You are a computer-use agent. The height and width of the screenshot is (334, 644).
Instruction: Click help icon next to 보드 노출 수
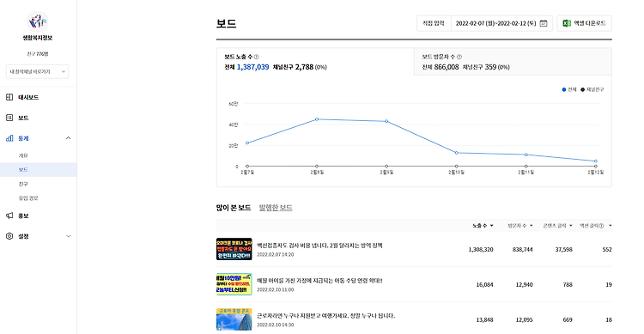coord(256,58)
